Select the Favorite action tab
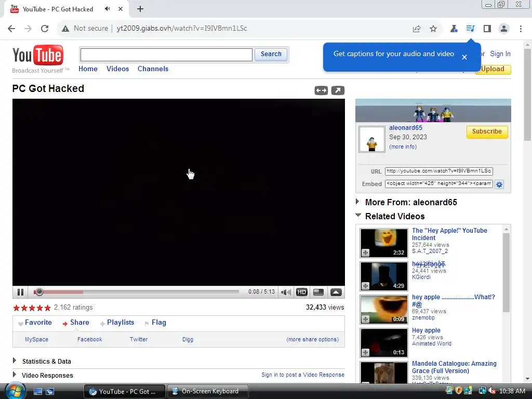The width and height of the screenshot is (532, 399). (x=35, y=323)
